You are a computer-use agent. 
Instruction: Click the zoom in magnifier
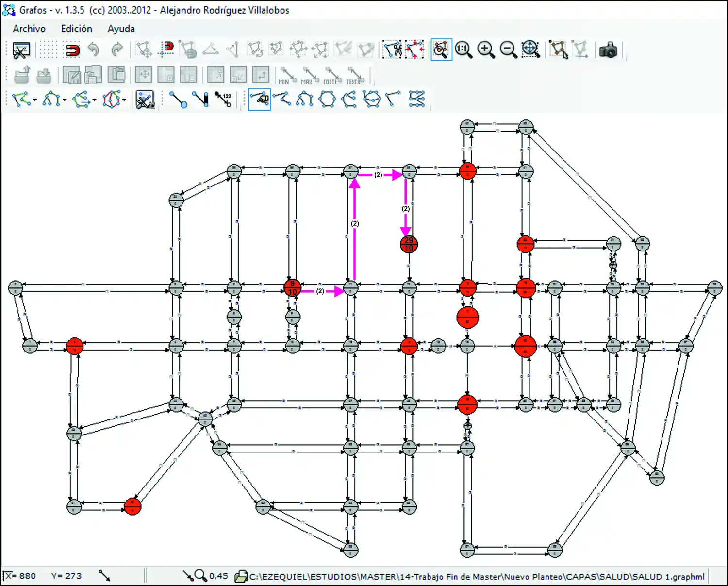pyautogui.click(x=486, y=50)
